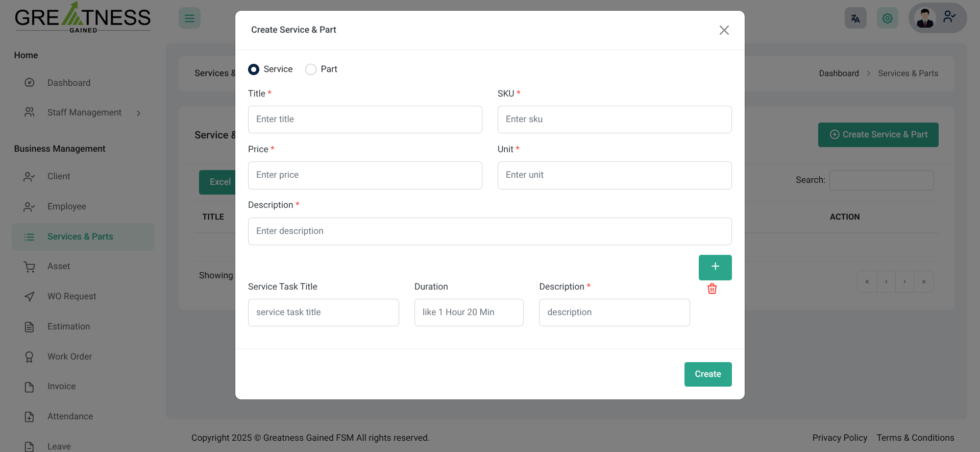Click the Duration input field
This screenshot has width=980, height=452.
point(469,313)
